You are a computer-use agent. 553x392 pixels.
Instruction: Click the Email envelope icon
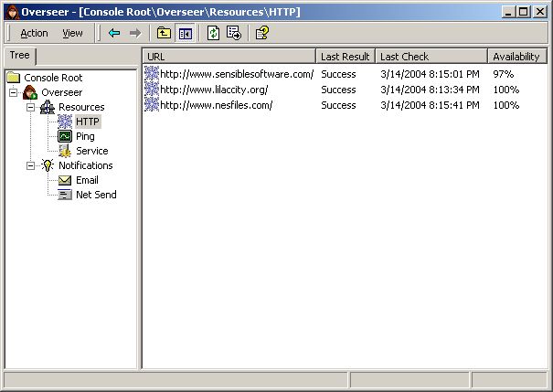click(x=65, y=180)
